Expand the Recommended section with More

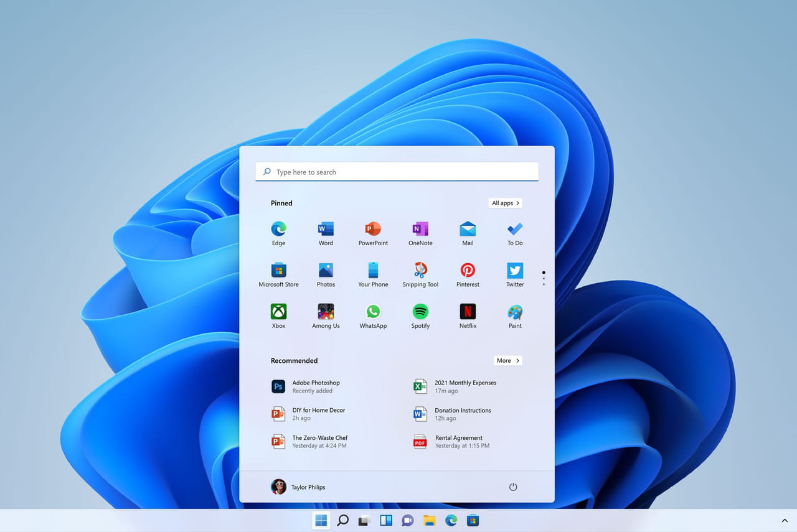(x=507, y=360)
